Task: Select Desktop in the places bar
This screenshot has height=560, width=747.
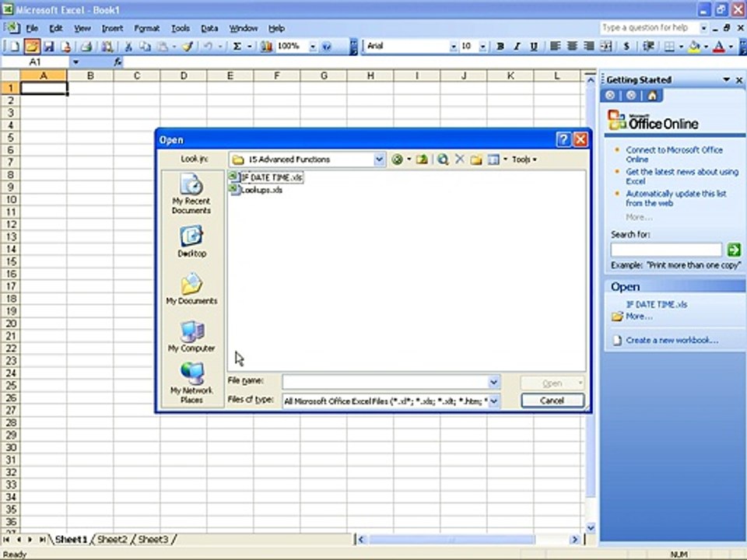Action: tap(191, 241)
